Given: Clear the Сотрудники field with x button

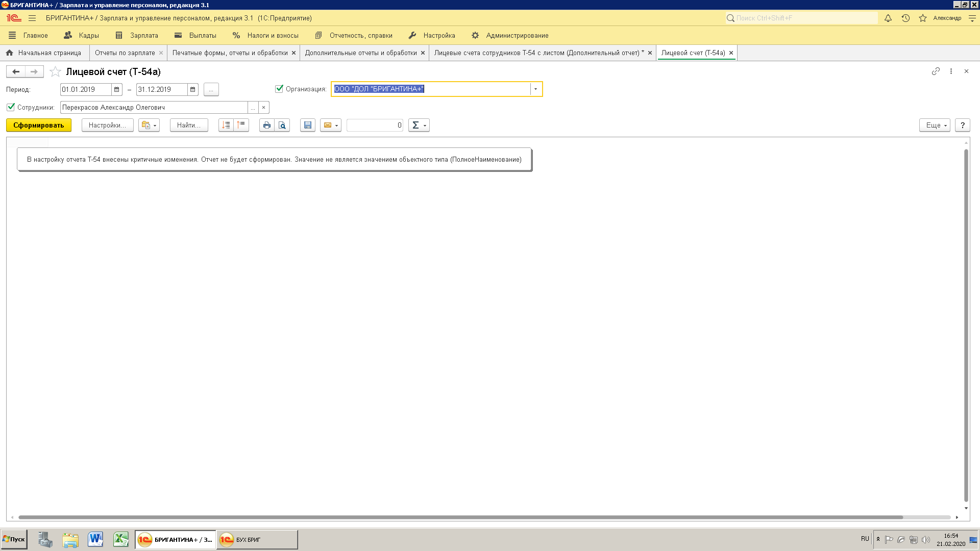Looking at the screenshot, I should pyautogui.click(x=264, y=108).
